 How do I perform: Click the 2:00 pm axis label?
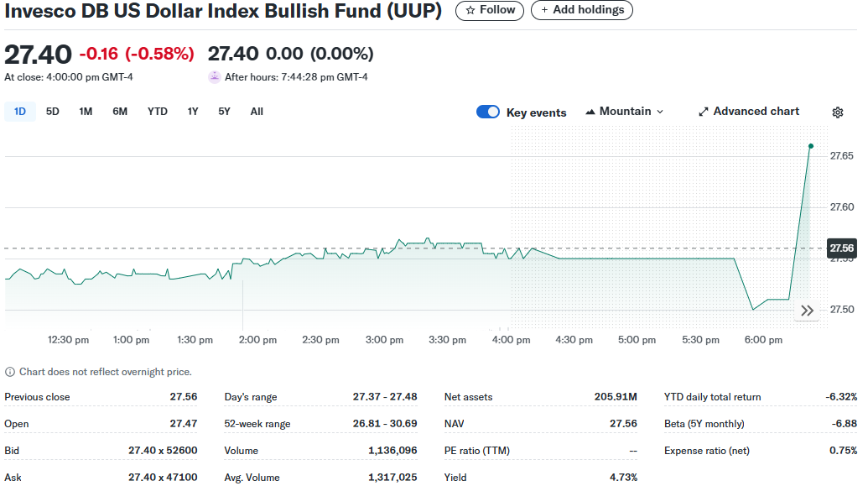pos(257,340)
